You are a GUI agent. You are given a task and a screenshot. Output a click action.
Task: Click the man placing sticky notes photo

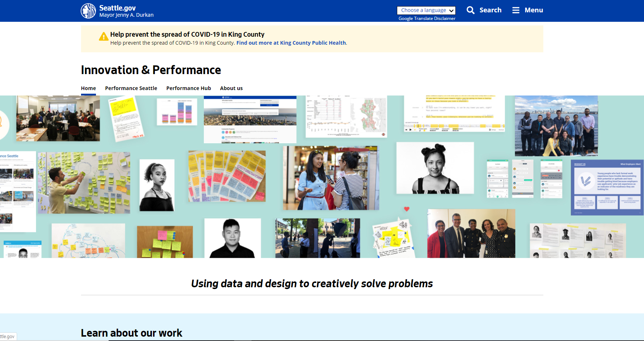[84, 182]
